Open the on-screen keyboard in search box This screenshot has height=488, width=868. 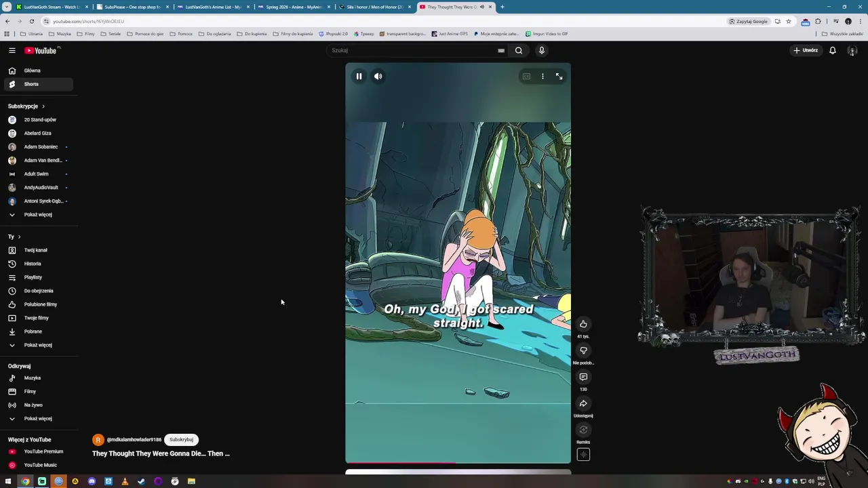coord(501,50)
